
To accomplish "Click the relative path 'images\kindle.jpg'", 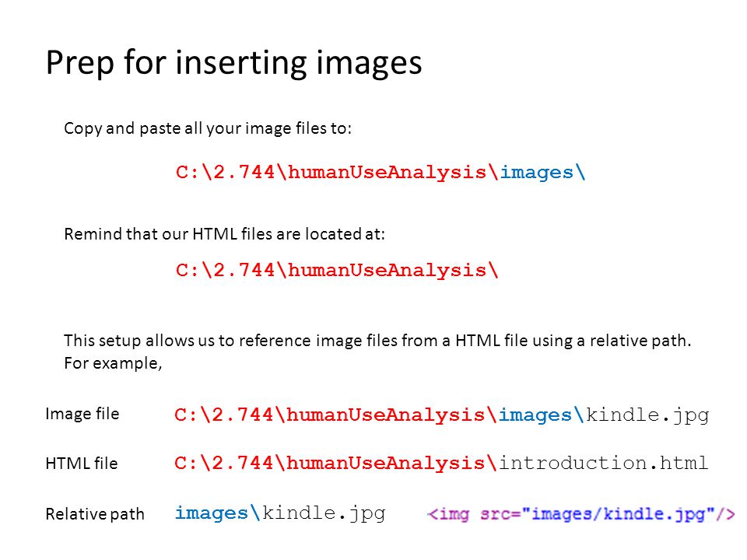I will click(280, 513).
